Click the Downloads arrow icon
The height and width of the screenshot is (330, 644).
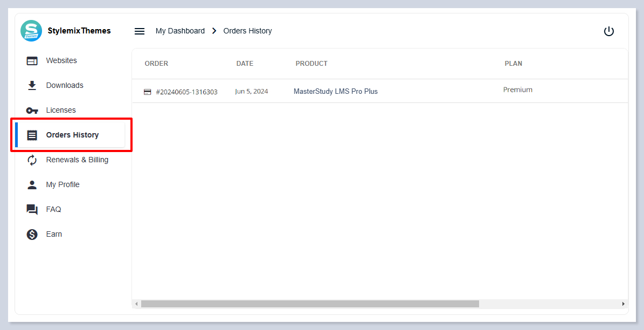32,85
